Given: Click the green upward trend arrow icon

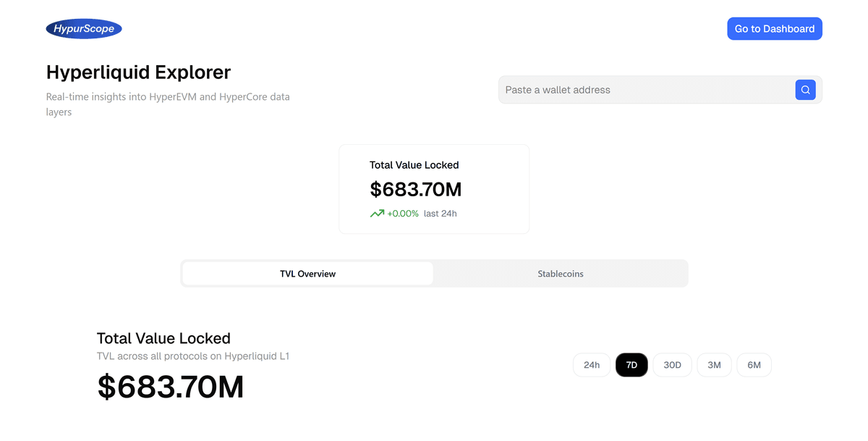Looking at the screenshot, I should click(x=377, y=214).
